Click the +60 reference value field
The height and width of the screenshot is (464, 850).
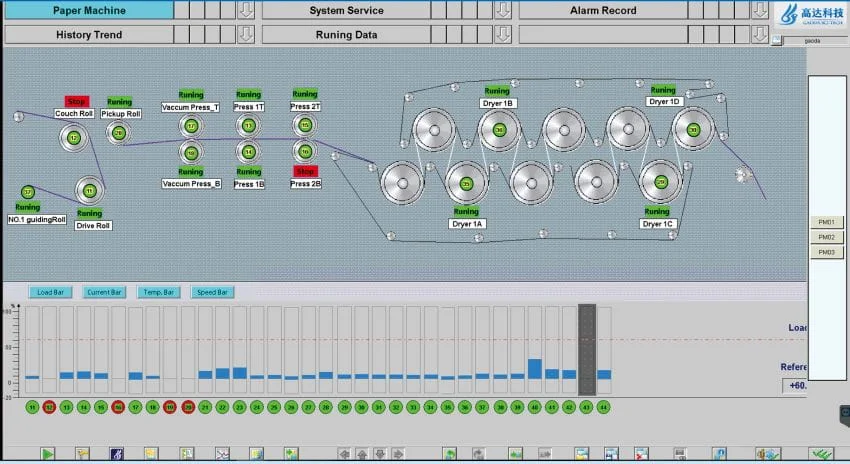(x=795, y=385)
